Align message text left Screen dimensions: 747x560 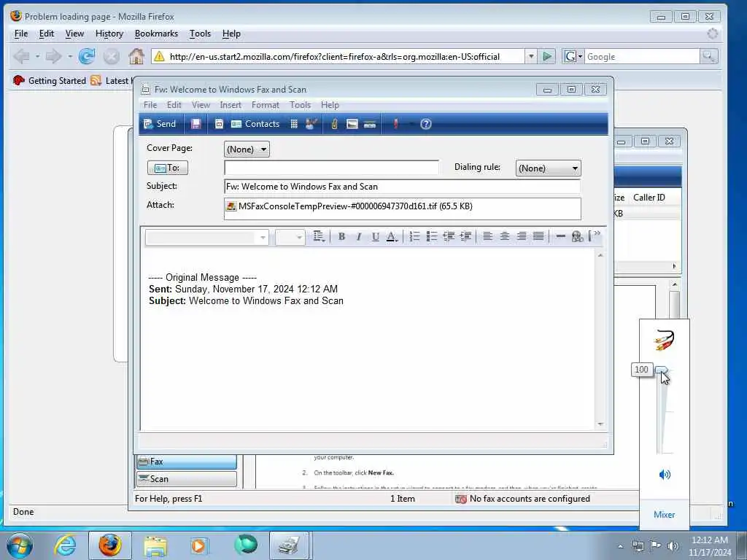487,237
